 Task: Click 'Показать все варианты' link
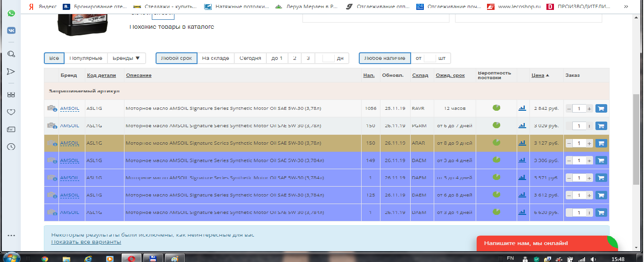click(86, 242)
